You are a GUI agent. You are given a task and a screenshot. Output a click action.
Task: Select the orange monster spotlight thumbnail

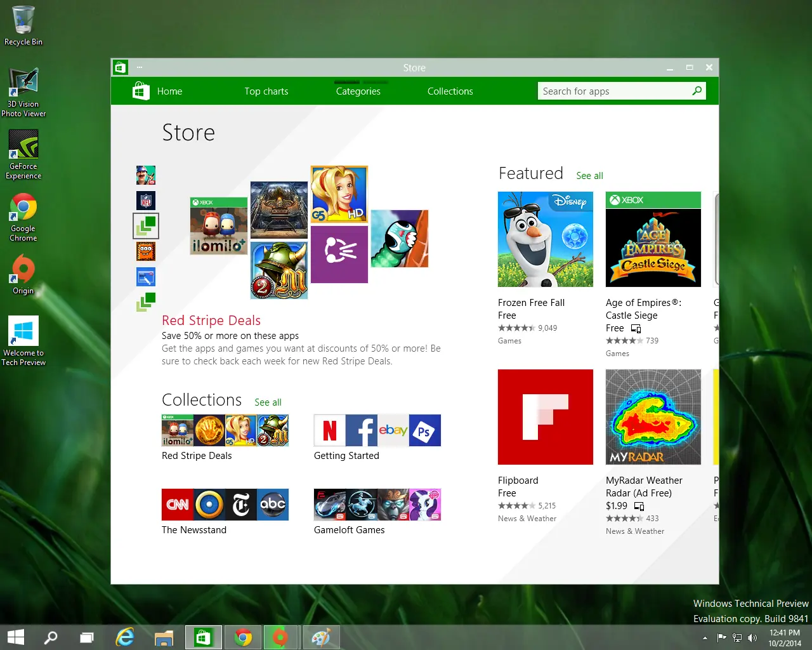(x=146, y=251)
